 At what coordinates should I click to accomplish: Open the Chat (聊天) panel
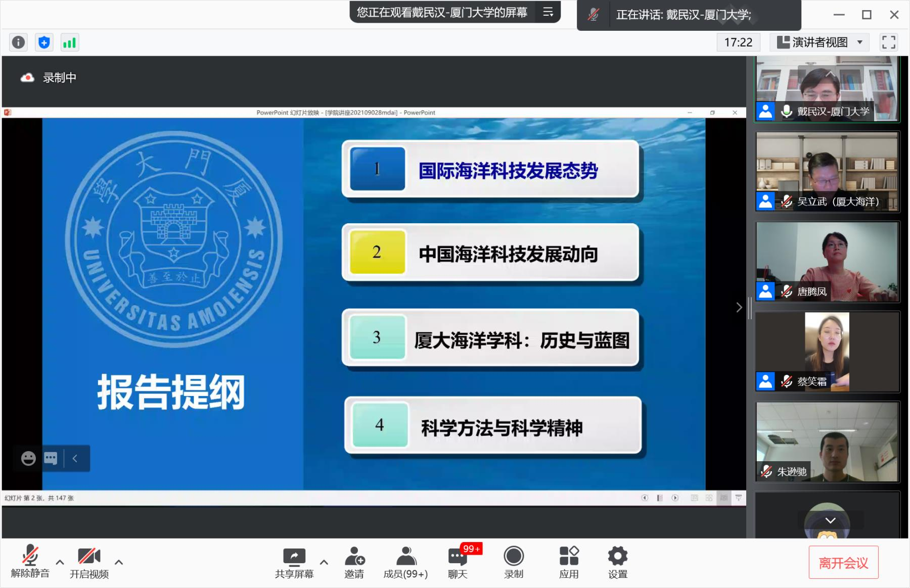click(458, 562)
